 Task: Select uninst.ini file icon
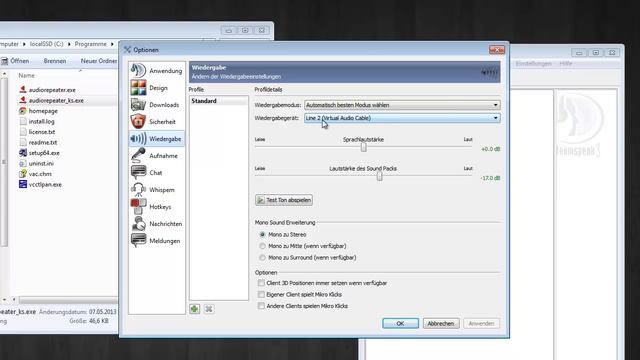pyautogui.click(x=23, y=163)
